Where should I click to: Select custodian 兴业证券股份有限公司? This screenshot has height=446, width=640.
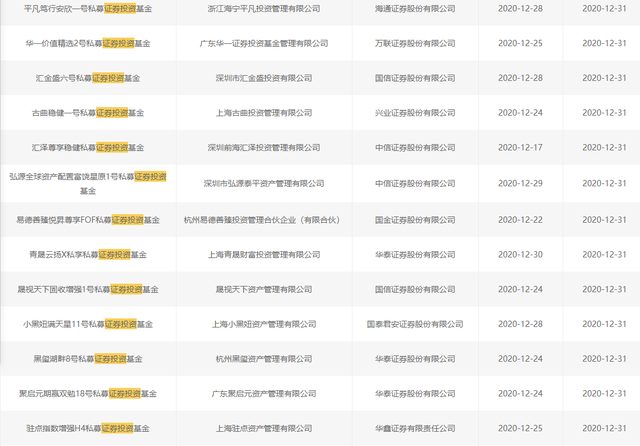(415, 113)
